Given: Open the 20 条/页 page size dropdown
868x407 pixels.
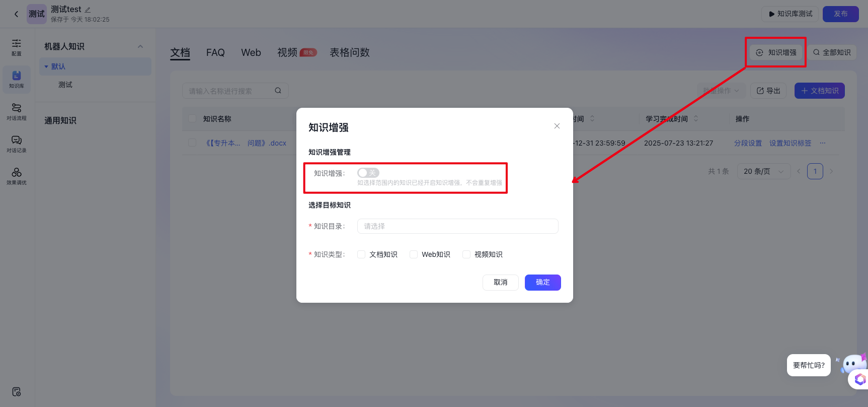Looking at the screenshot, I should tap(763, 171).
